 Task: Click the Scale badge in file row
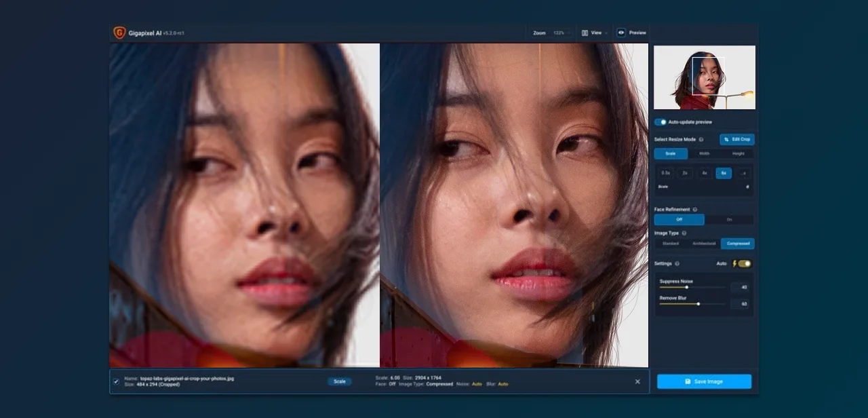click(x=340, y=381)
